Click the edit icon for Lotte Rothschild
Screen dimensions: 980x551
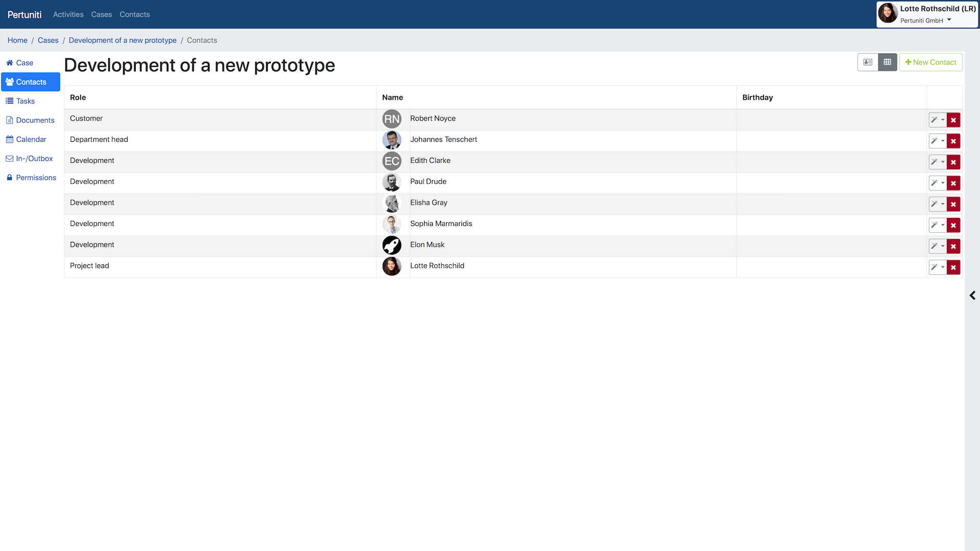(x=934, y=267)
